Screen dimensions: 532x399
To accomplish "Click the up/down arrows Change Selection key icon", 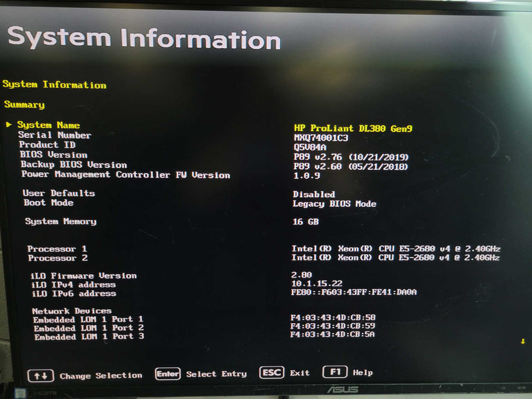I will 40,376.
